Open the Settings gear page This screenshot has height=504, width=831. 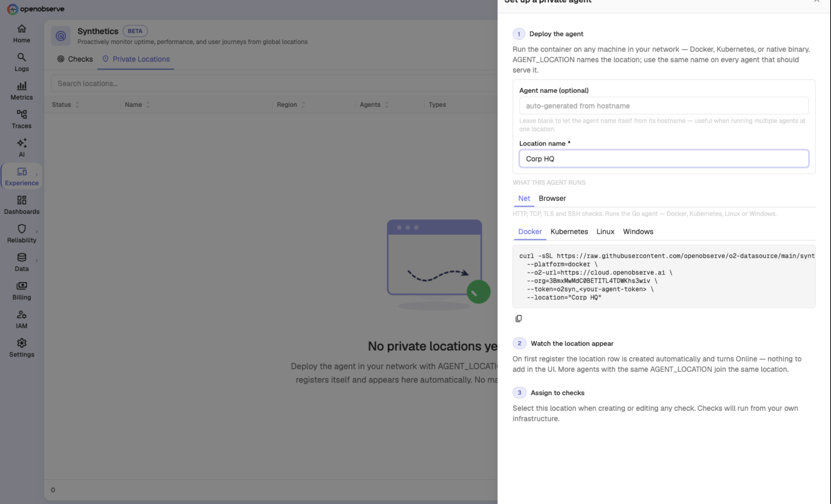(22, 348)
